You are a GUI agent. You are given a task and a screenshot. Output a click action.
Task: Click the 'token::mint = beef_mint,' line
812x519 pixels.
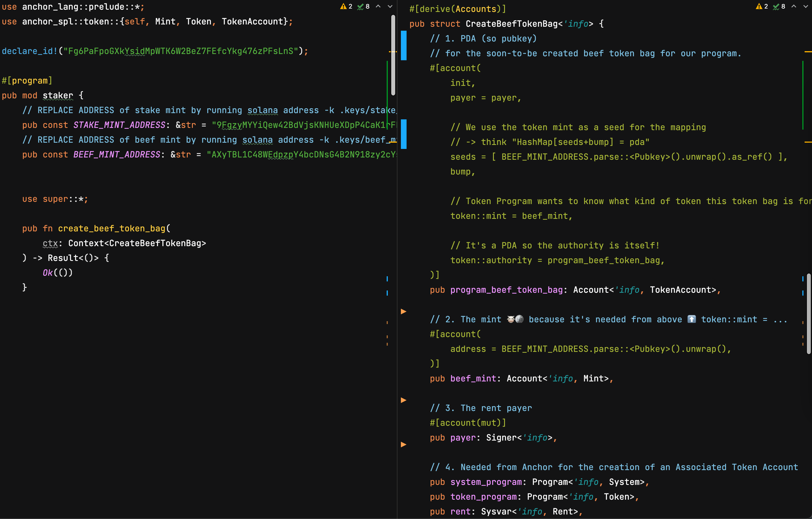click(x=511, y=216)
